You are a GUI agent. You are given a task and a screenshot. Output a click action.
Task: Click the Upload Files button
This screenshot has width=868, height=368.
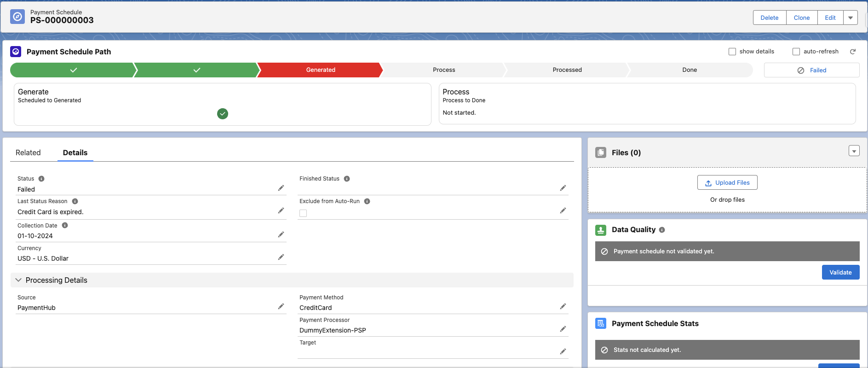click(727, 183)
